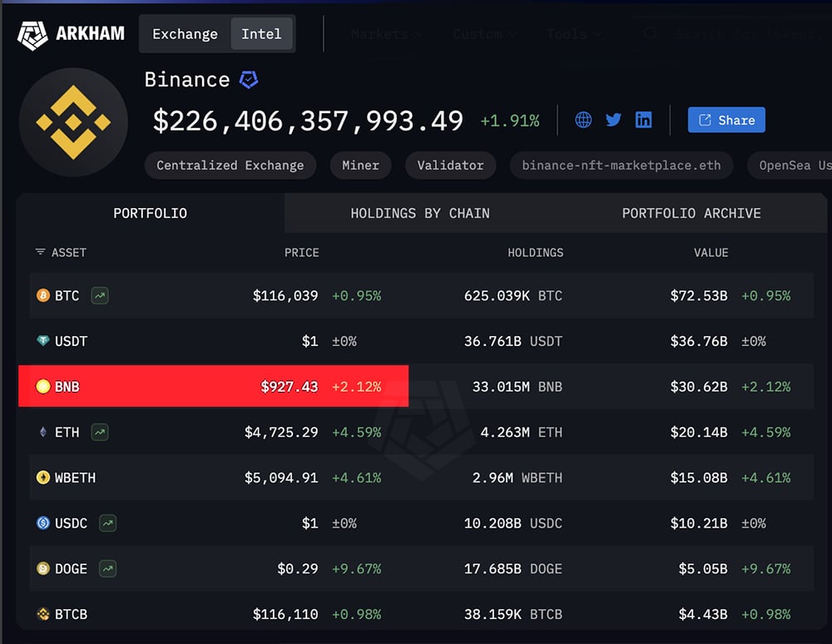Open the DOGE trading chart icon
Image resolution: width=832 pixels, height=644 pixels.
point(107,569)
